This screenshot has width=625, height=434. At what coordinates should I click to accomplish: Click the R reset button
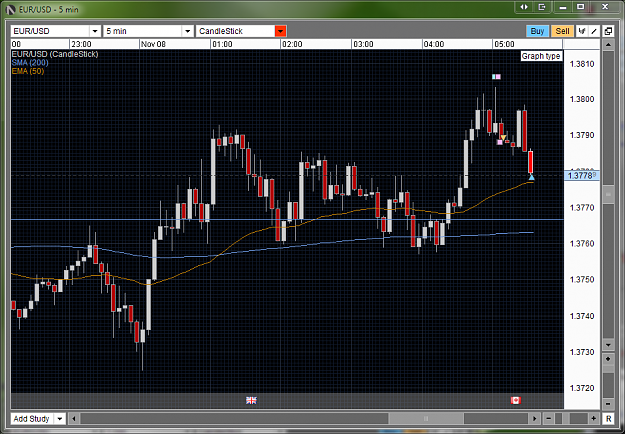pyautogui.click(x=609, y=419)
